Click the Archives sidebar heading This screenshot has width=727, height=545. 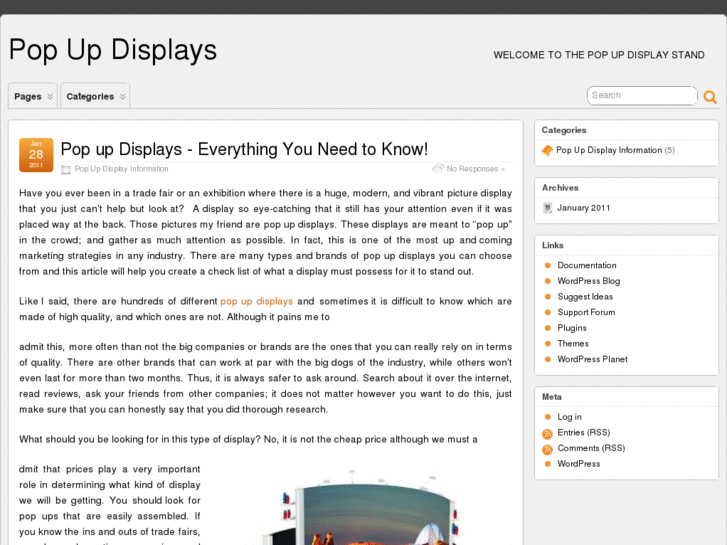(560, 188)
